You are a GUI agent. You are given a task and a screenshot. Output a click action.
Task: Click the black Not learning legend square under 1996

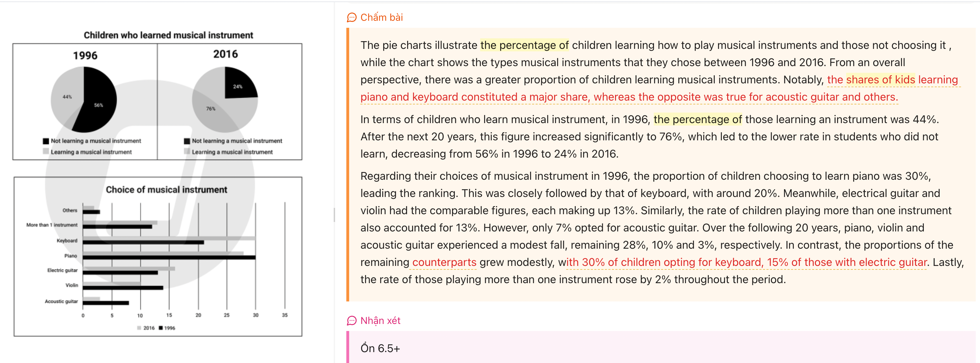pos(46,141)
